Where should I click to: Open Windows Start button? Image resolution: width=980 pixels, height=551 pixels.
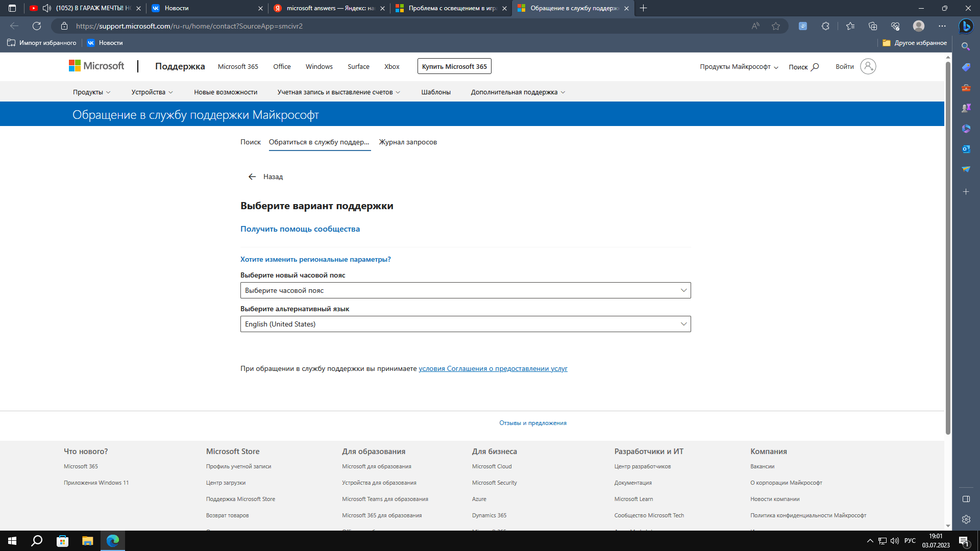(12, 541)
